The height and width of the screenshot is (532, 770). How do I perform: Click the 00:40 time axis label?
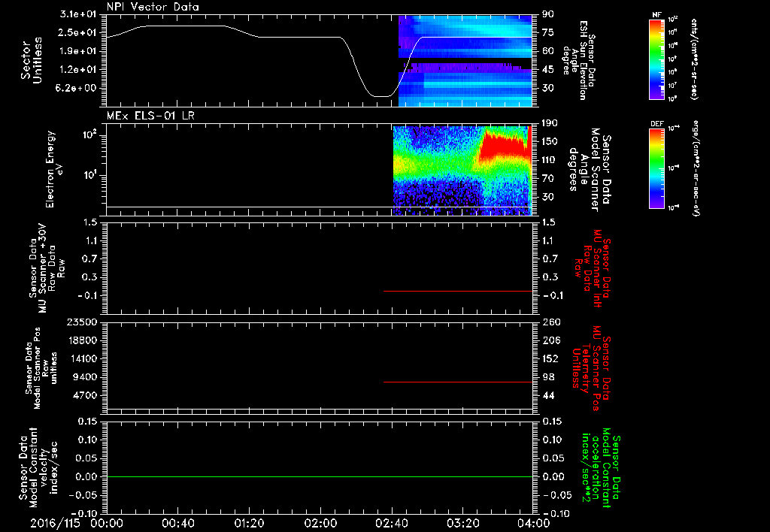pos(177,523)
